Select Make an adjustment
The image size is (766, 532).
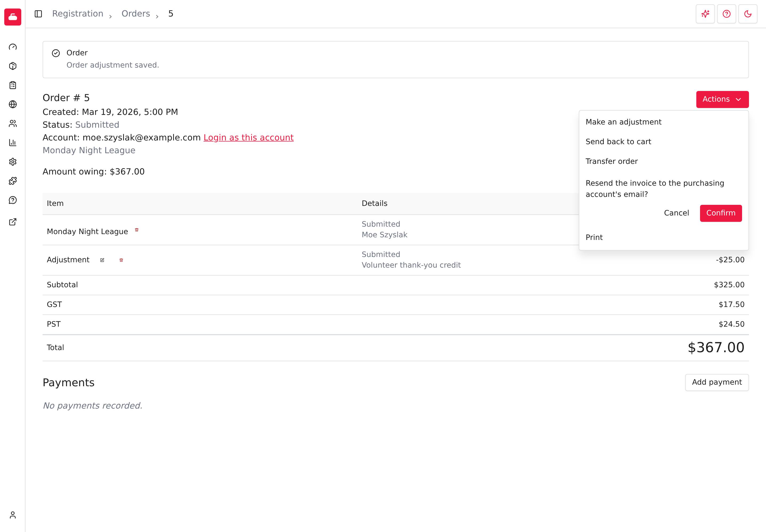664,122
